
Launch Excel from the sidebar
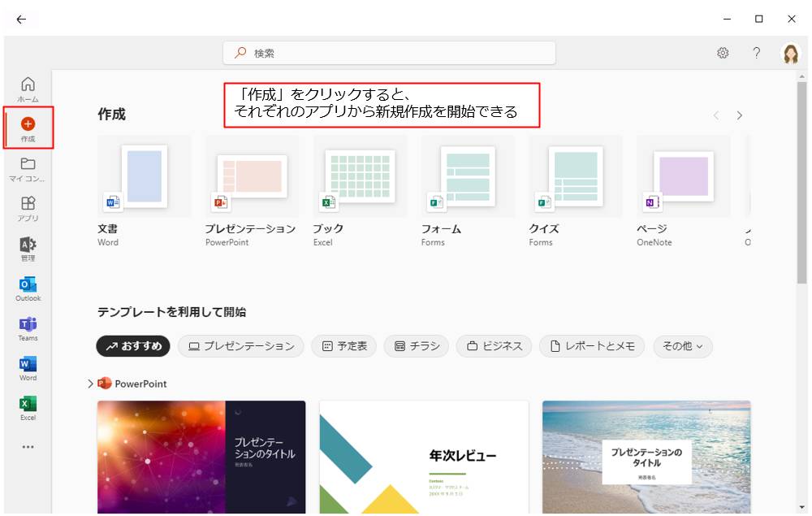(x=28, y=408)
